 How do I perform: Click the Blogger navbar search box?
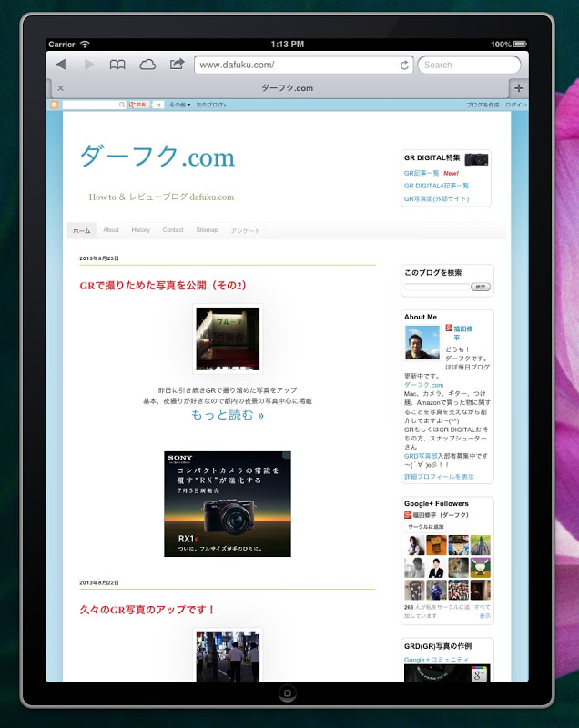coord(94,105)
